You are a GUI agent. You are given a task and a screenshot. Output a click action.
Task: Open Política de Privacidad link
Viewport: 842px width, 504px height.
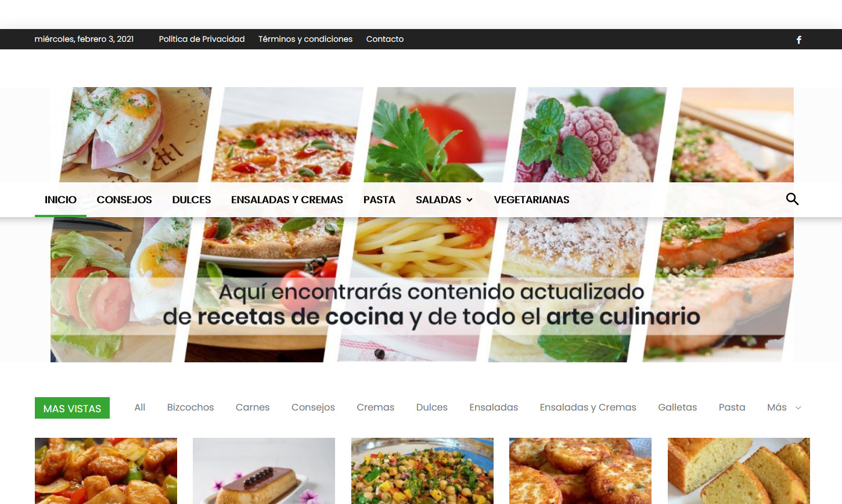pos(201,39)
